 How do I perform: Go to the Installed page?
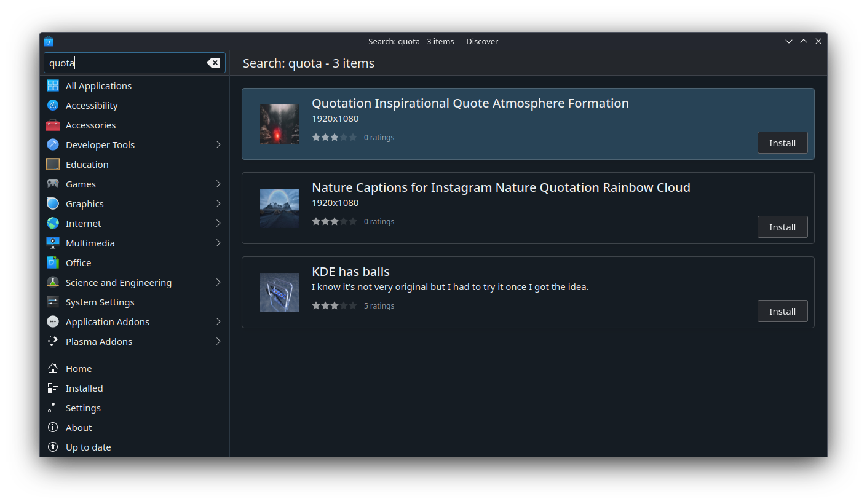tap(135, 388)
